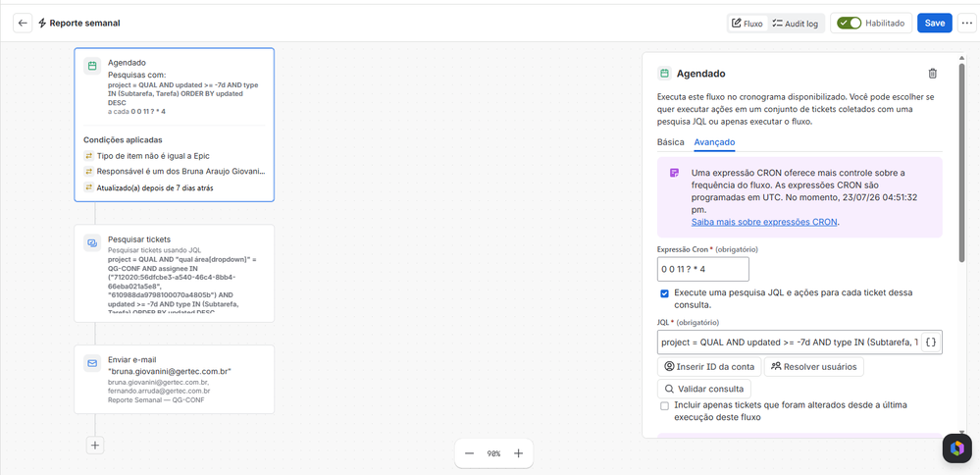Toggle the Habilitado switch off
Viewport: 980px width, 475px height.
850,24
